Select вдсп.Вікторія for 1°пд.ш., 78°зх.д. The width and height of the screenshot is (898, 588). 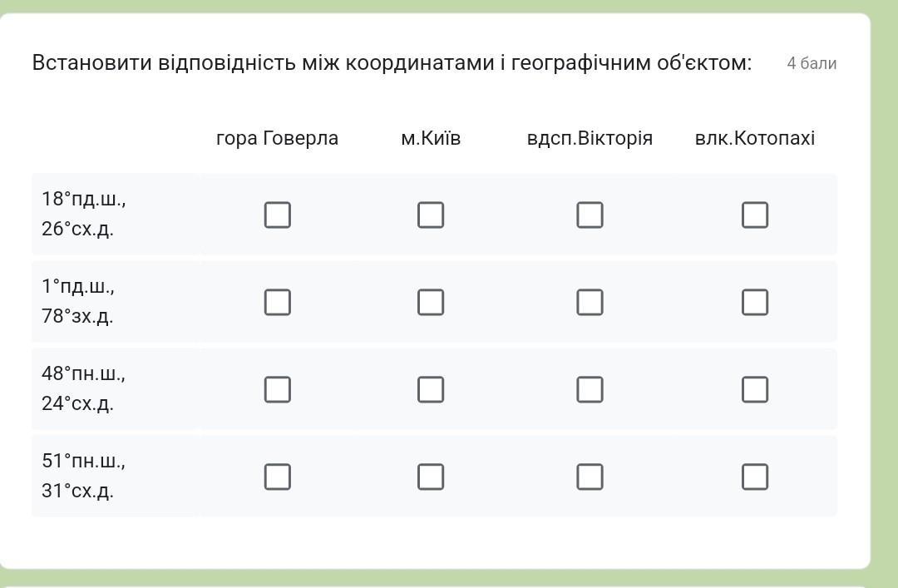click(590, 302)
